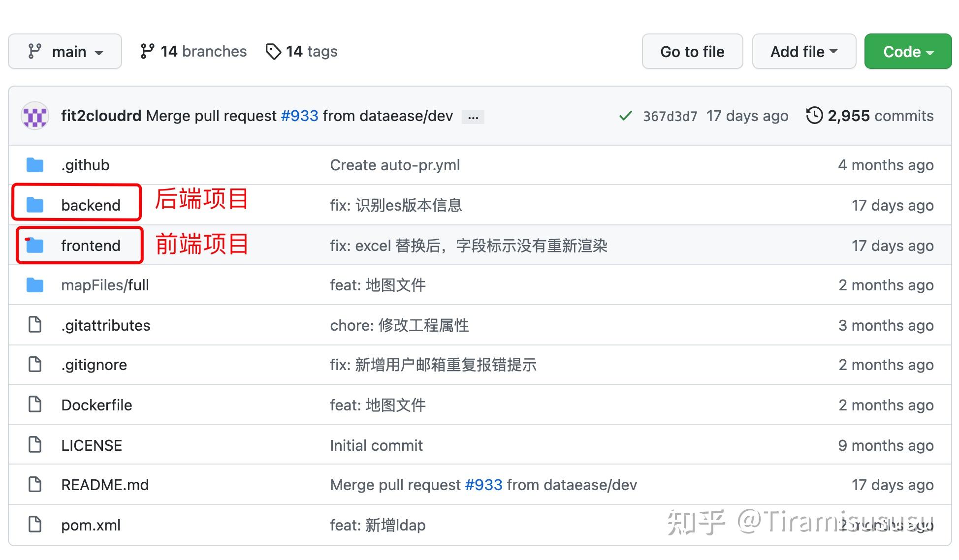959x560 pixels.
Task: Click the green commit status checkmark
Action: [x=625, y=116]
